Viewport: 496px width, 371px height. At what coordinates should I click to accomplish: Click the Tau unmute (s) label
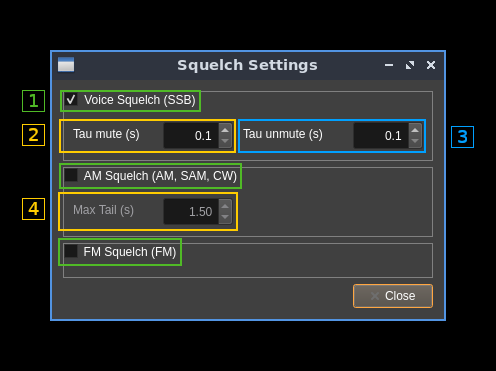click(x=283, y=134)
